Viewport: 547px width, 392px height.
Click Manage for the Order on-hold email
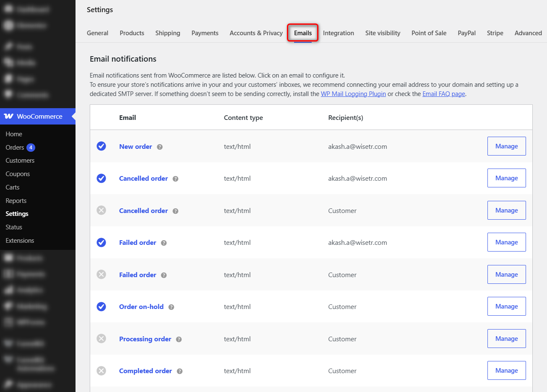(x=506, y=306)
